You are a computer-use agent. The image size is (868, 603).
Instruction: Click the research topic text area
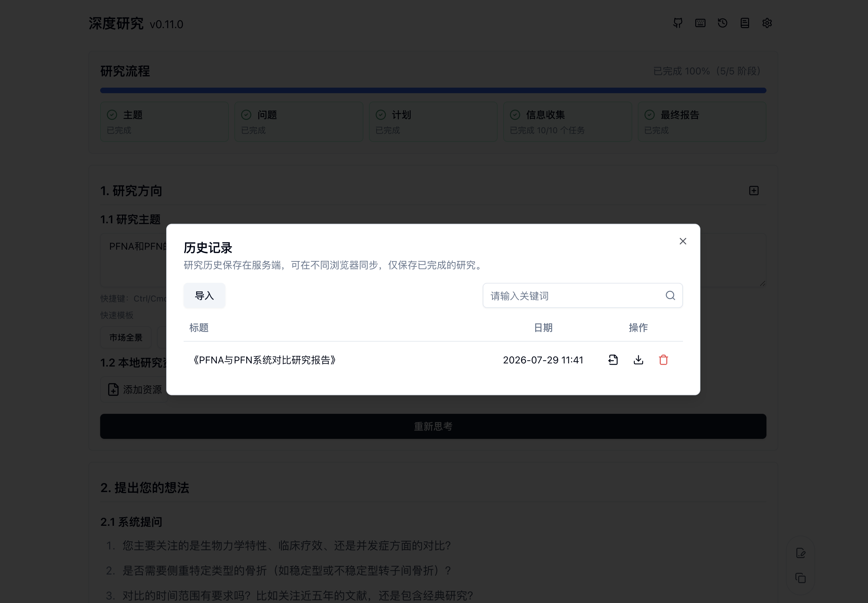tap(433, 260)
